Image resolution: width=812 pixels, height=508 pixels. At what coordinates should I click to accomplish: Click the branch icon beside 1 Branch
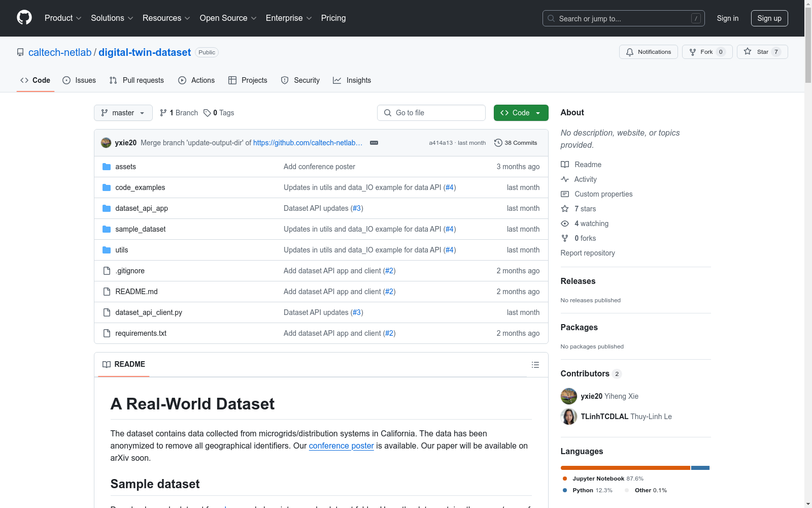pos(163,113)
